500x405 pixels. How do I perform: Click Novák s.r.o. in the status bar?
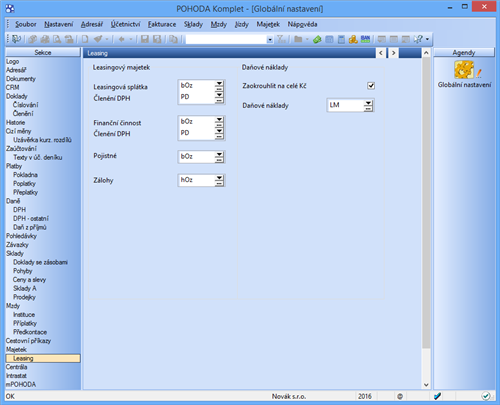coord(289,396)
